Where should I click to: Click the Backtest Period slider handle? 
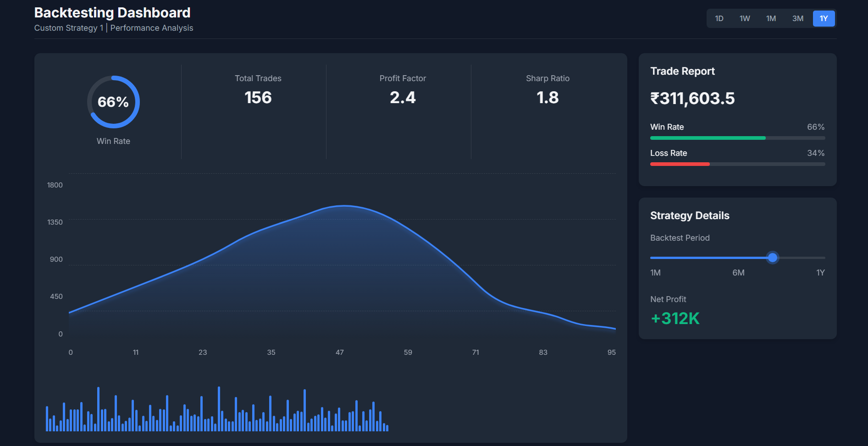(773, 258)
